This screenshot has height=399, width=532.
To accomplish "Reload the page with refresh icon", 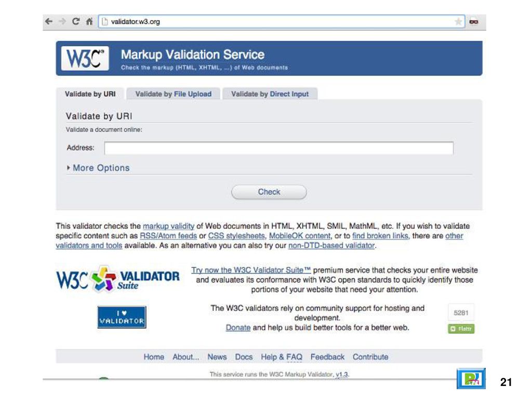I will [76, 21].
